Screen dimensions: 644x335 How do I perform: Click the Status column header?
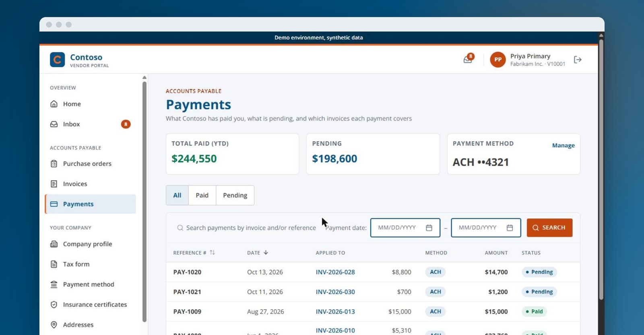(531, 253)
